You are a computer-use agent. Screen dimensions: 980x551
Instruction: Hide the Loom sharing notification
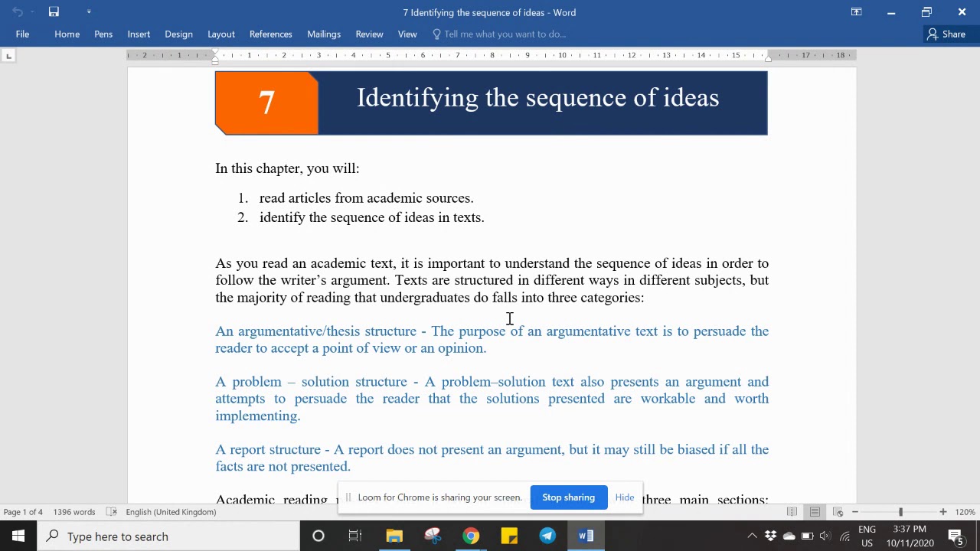(x=625, y=497)
